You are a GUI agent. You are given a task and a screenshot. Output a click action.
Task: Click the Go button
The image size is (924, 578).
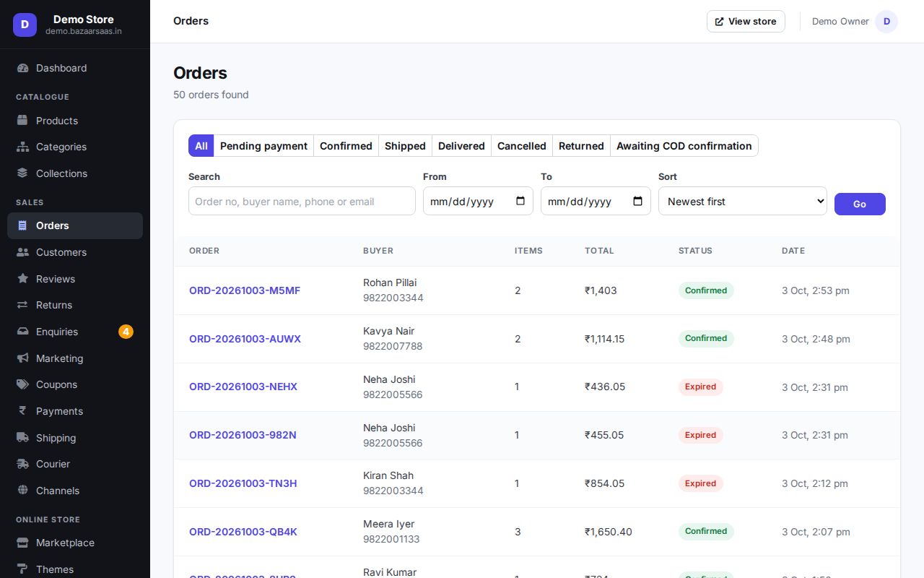(x=860, y=204)
